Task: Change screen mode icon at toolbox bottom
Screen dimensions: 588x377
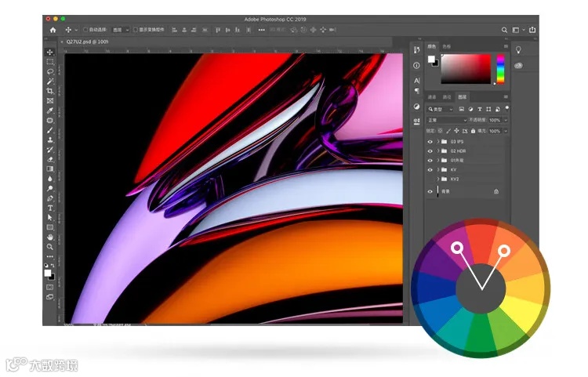Action: (50, 297)
